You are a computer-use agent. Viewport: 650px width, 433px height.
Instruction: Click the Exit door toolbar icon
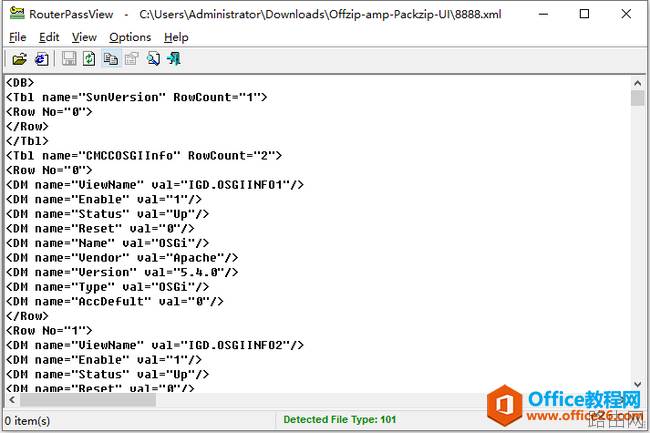point(174,59)
